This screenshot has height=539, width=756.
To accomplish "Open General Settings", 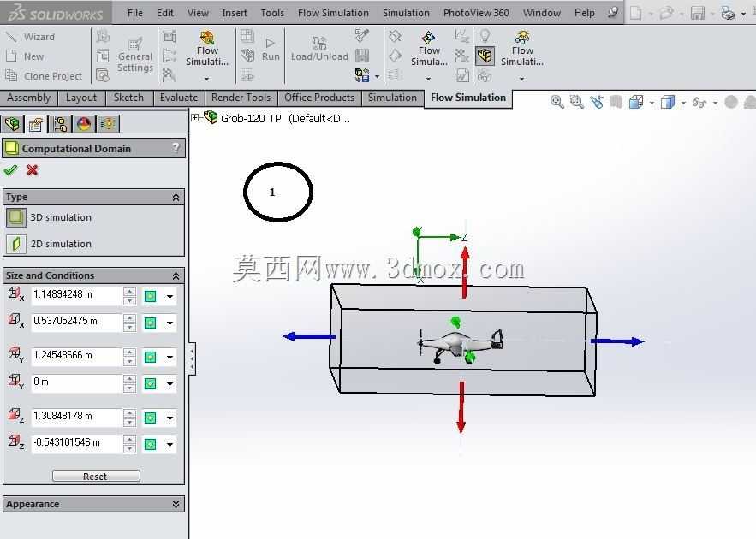I will click(x=135, y=55).
